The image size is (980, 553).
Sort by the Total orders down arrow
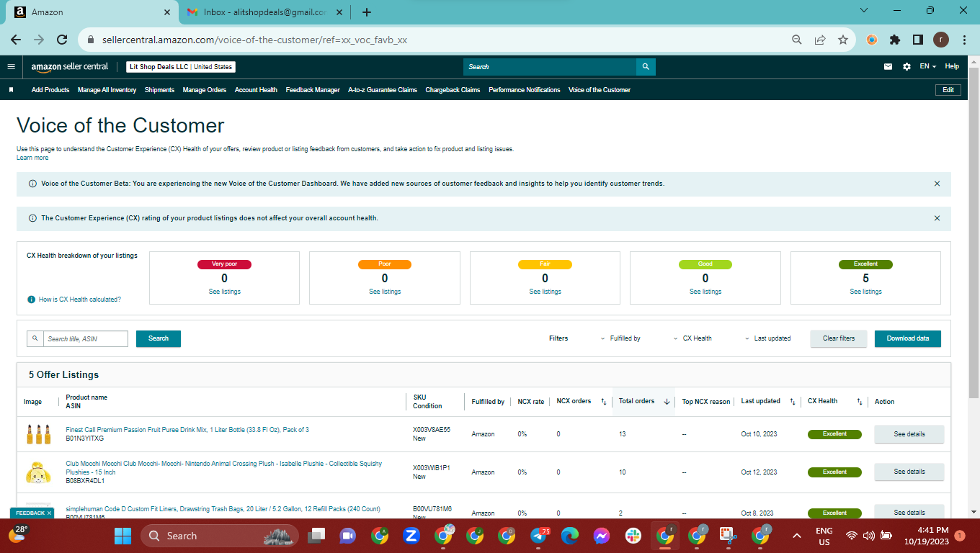pyautogui.click(x=667, y=402)
